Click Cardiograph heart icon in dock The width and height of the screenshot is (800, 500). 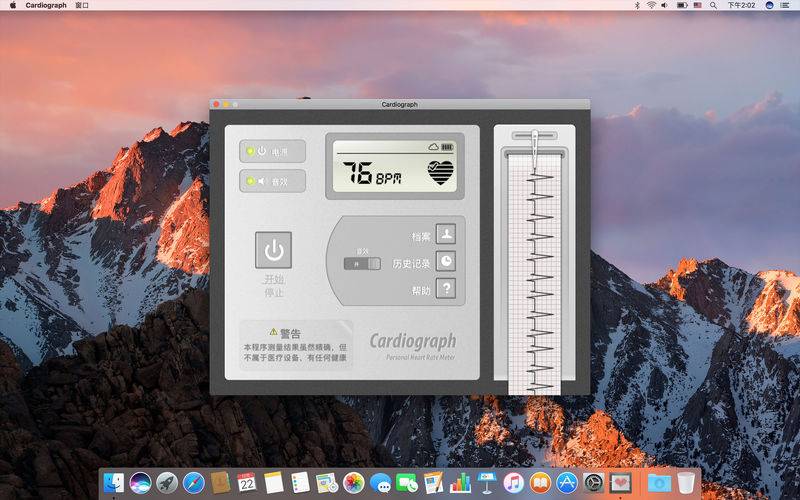pyautogui.click(x=620, y=482)
